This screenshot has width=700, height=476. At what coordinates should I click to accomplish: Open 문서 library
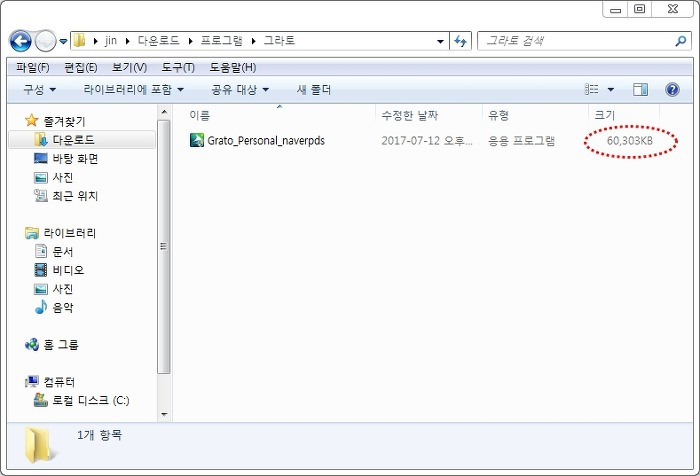pyautogui.click(x=63, y=251)
